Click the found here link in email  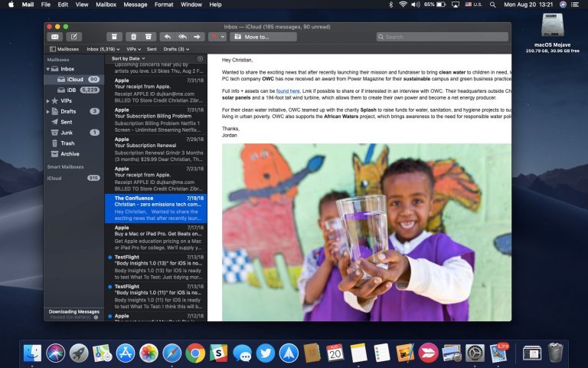[x=288, y=91]
